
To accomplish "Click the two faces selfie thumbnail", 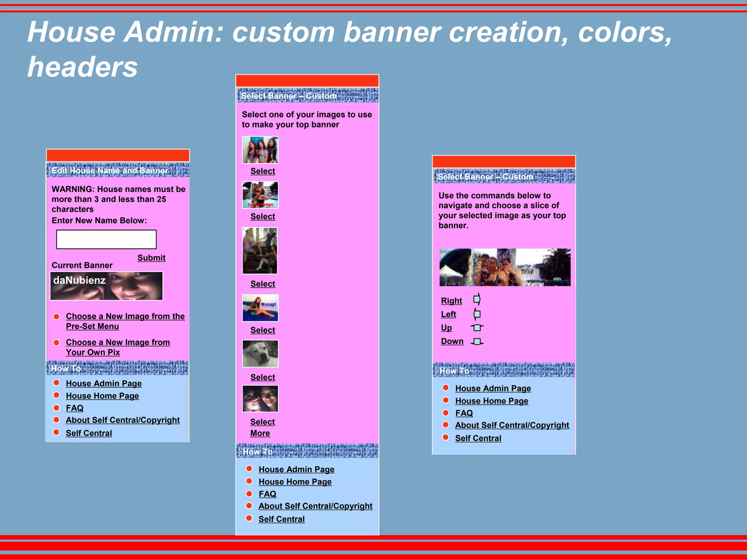I will point(260,398).
